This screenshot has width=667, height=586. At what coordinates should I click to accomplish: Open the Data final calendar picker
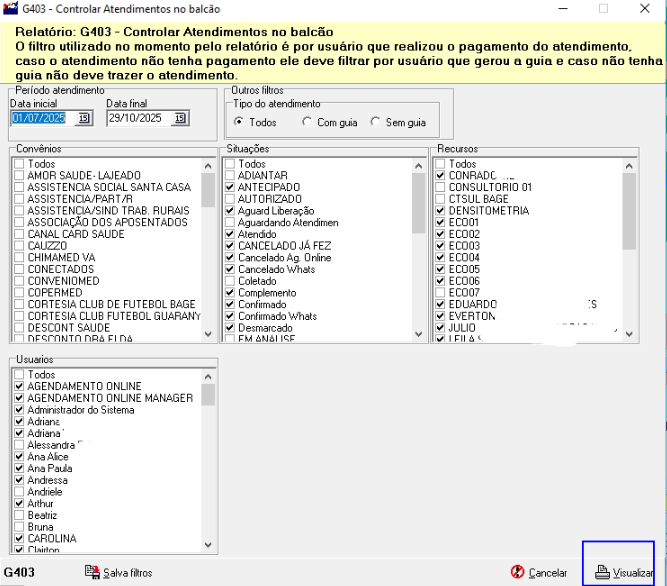(179, 118)
